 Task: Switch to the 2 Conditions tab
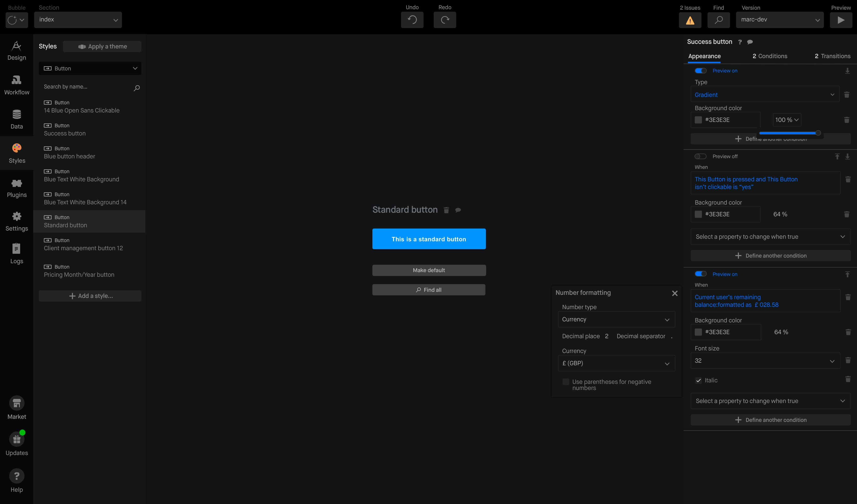(x=770, y=55)
